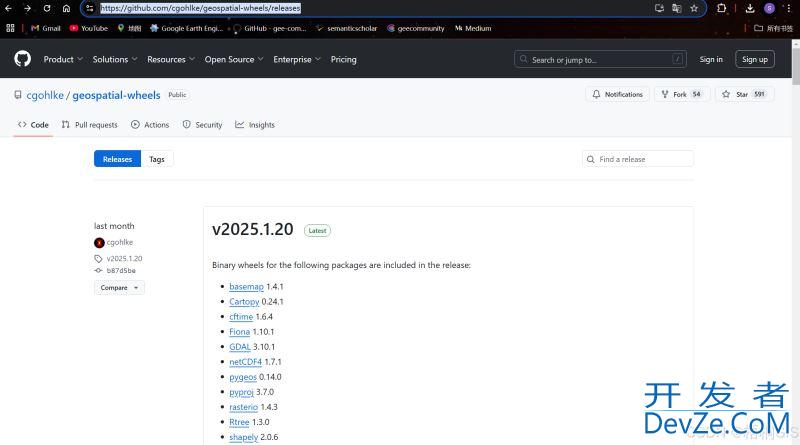Viewport: 800px width, 445px height.
Task: Open the pyproj package link
Action: tap(241, 392)
